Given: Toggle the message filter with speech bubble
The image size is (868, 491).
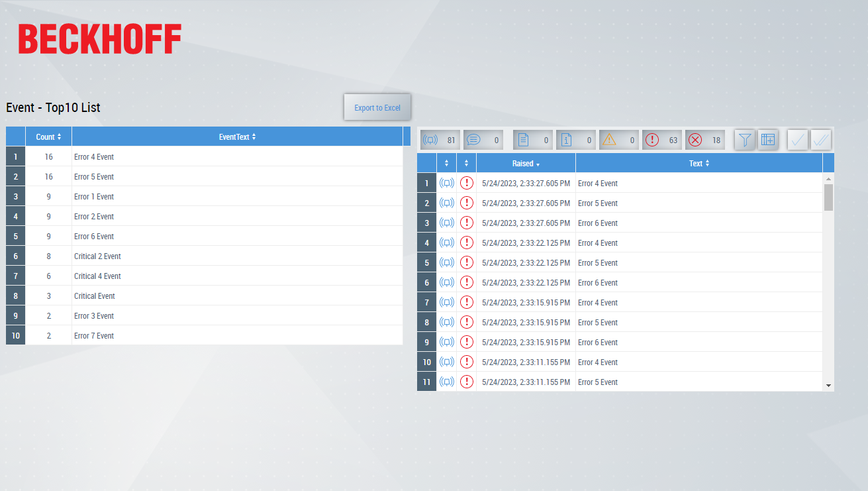Looking at the screenshot, I should [x=483, y=140].
